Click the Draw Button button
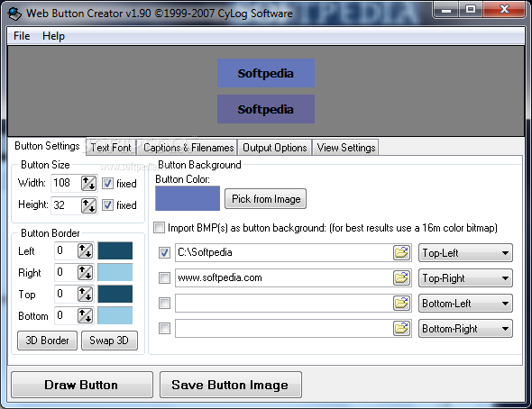The width and height of the screenshot is (532, 409). (82, 385)
